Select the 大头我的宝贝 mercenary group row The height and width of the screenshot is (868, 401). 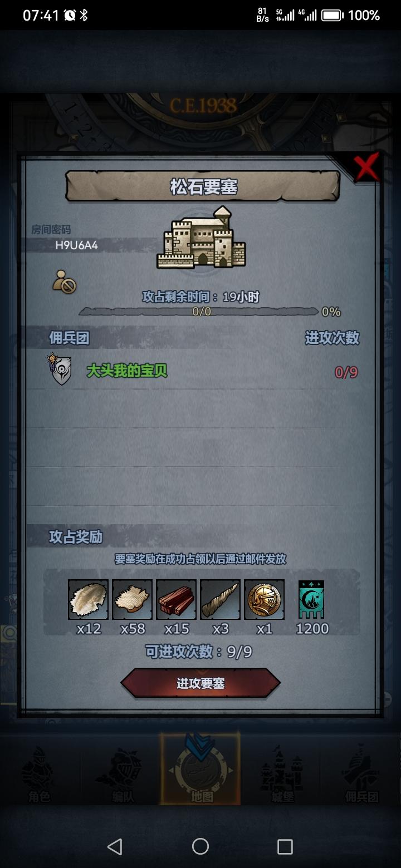tap(204, 371)
